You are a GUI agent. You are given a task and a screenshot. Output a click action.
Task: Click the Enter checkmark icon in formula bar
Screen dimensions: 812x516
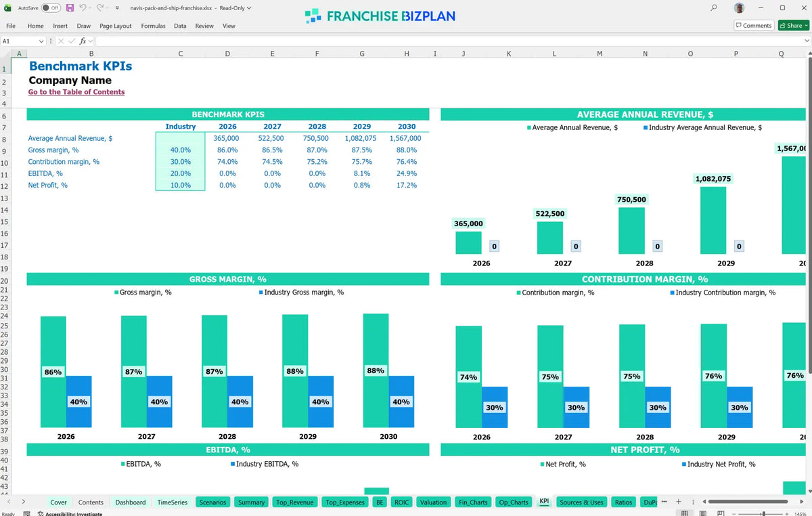pos(71,41)
